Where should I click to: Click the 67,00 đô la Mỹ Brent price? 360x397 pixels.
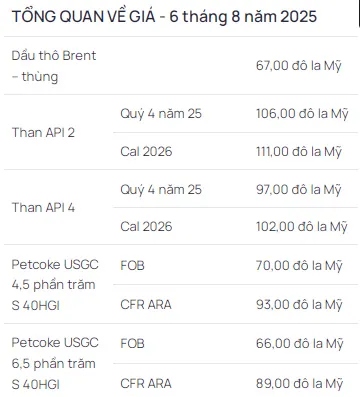click(x=299, y=66)
